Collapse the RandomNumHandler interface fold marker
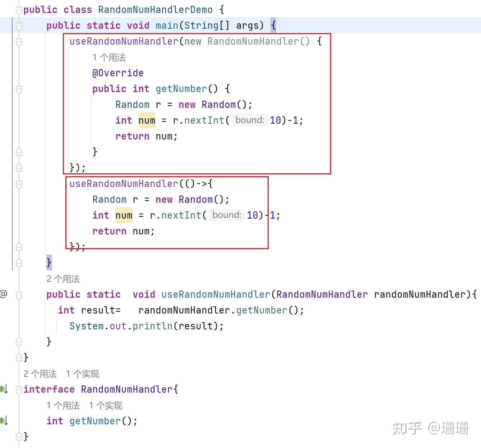The image size is (481, 448). 19,390
